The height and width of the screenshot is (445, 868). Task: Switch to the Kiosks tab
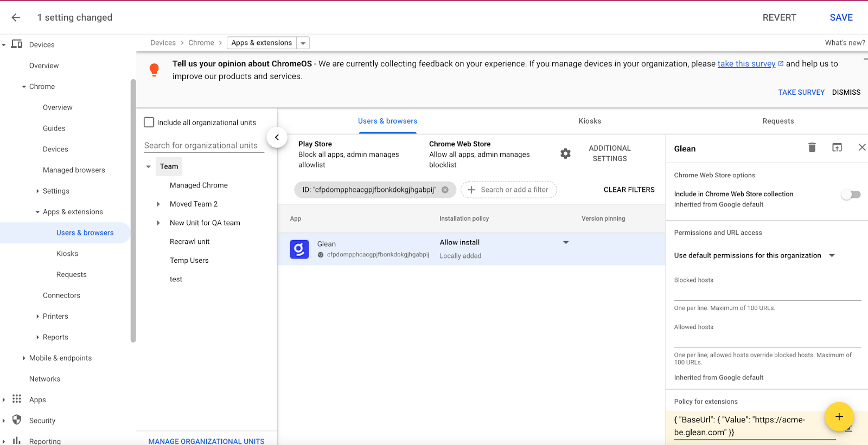coord(590,121)
